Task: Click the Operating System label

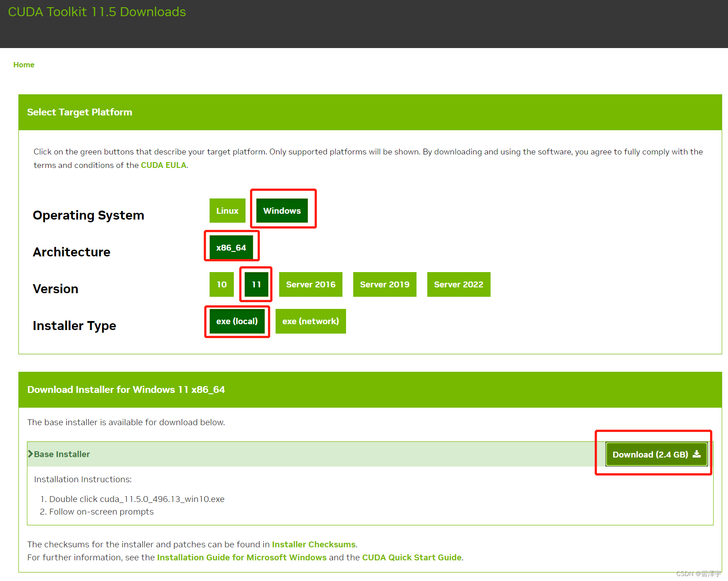Action: pyautogui.click(x=88, y=216)
